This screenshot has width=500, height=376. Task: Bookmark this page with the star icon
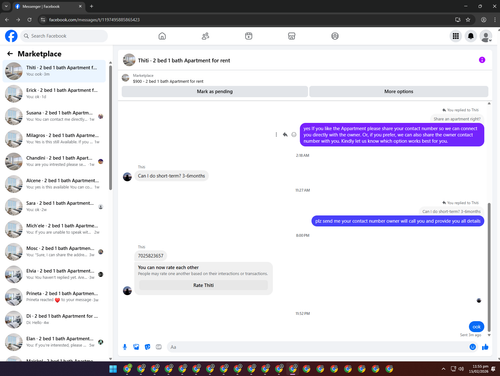(468, 20)
